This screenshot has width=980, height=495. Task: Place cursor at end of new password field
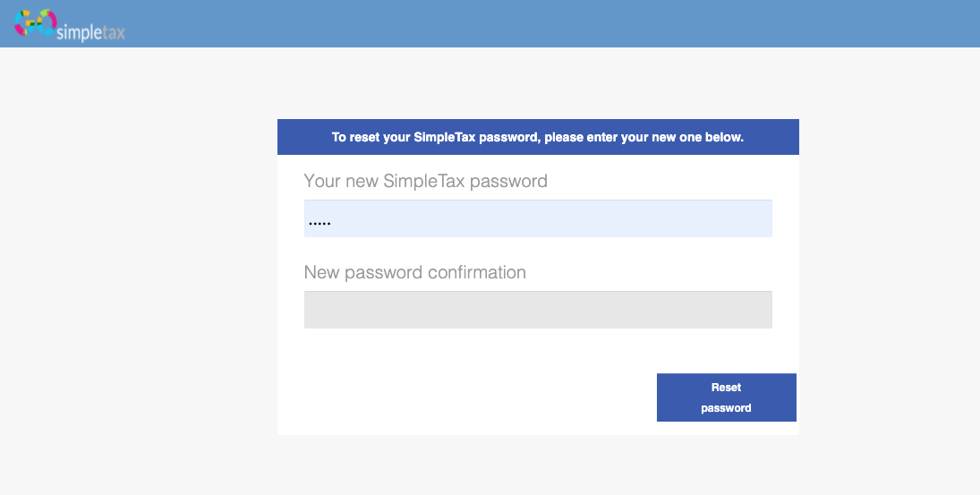[x=761, y=218]
